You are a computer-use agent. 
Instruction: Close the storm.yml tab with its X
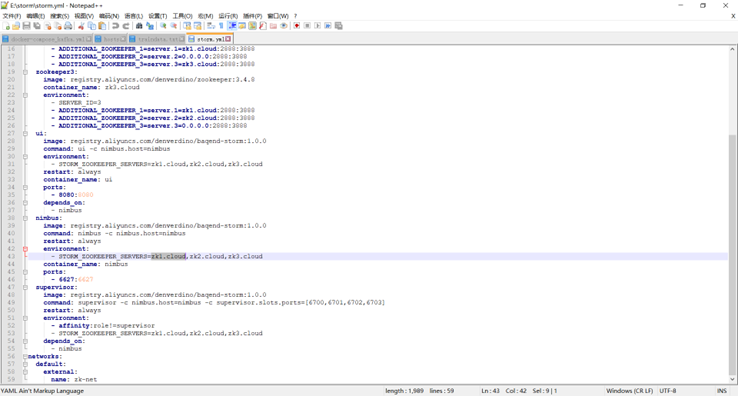pyautogui.click(x=228, y=39)
